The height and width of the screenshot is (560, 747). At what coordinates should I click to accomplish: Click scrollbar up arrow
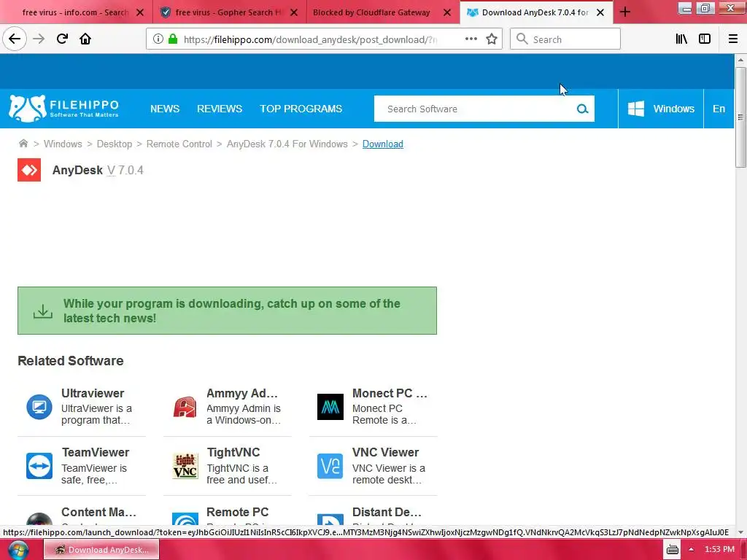click(740, 60)
